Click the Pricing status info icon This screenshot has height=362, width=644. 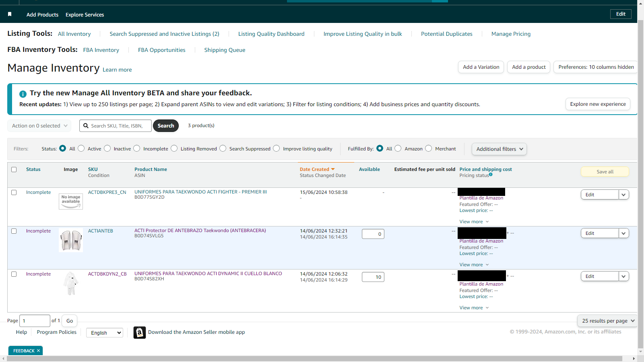pyautogui.click(x=491, y=175)
